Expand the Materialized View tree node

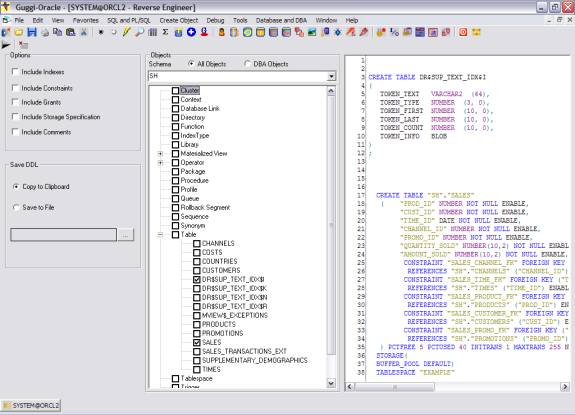(x=160, y=154)
